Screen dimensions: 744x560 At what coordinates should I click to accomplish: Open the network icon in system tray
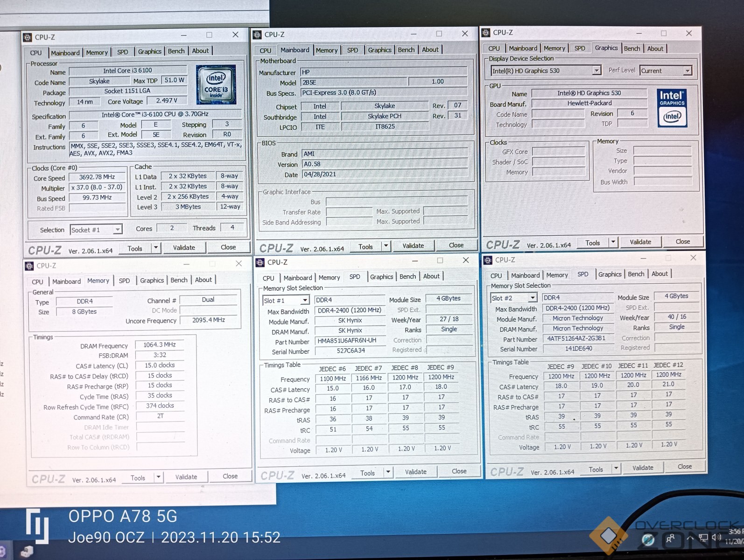pos(703,538)
